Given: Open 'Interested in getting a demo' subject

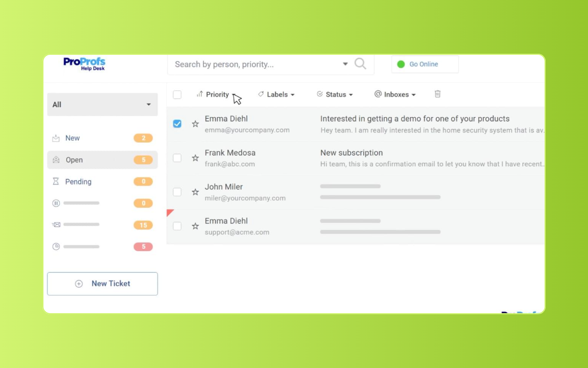Looking at the screenshot, I should [415, 119].
